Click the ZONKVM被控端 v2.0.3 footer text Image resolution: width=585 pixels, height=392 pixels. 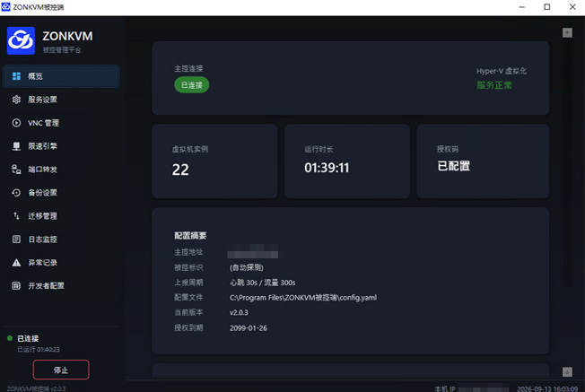(36, 388)
